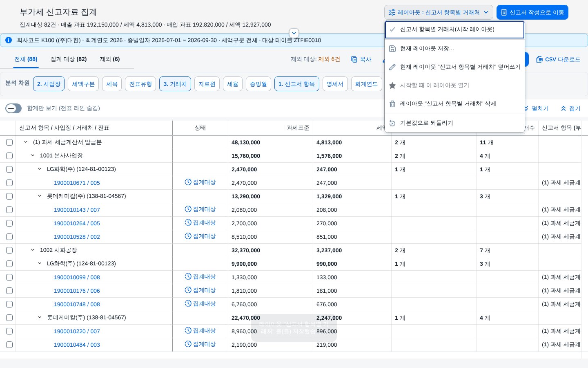Viewport: 588px width, 368px height.
Task: Click the 제외 6건 text
Action: pyautogui.click(x=329, y=59)
